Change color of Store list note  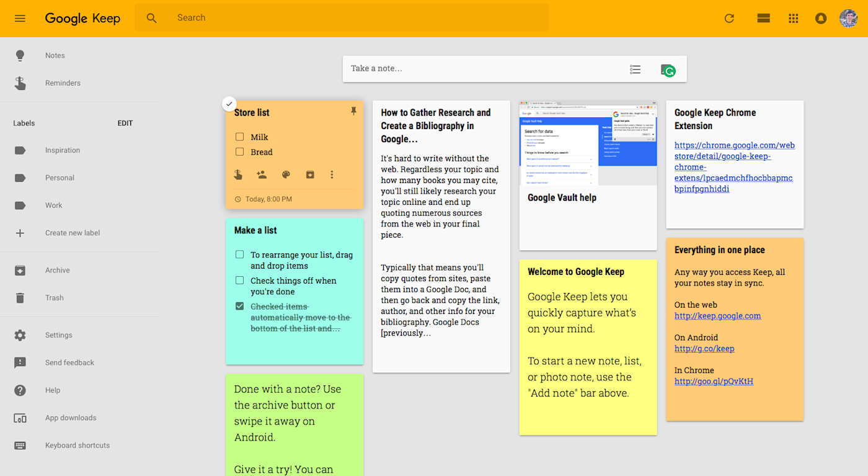coord(286,175)
